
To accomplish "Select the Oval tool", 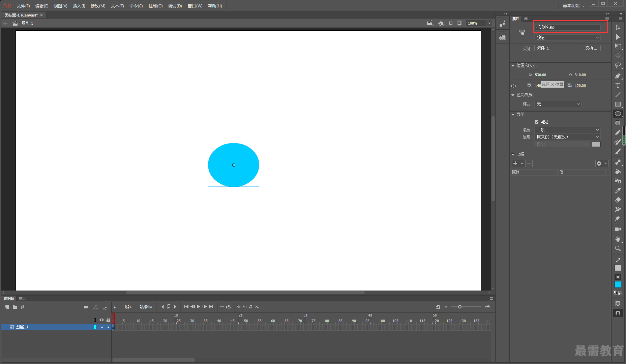I will 618,114.
